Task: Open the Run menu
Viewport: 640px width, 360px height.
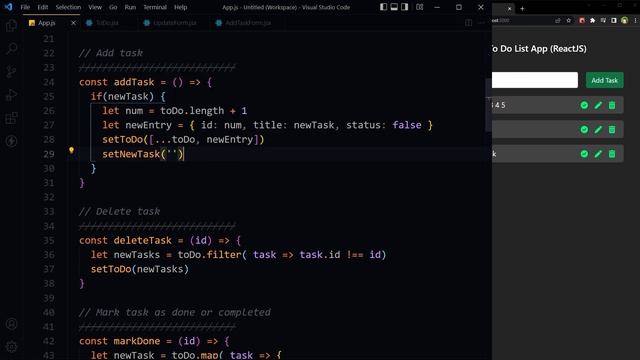Action: click(x=130, y=7)
